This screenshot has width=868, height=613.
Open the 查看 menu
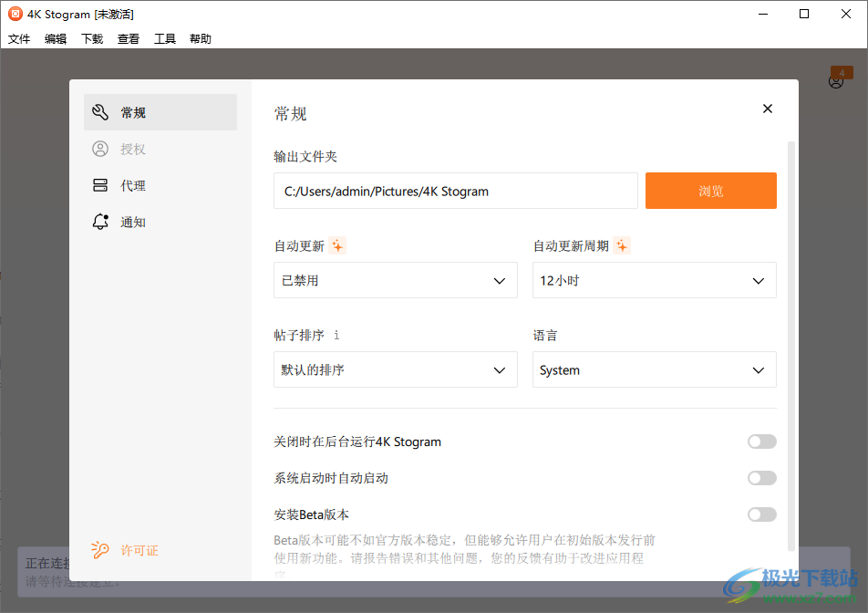pos(129,38)
